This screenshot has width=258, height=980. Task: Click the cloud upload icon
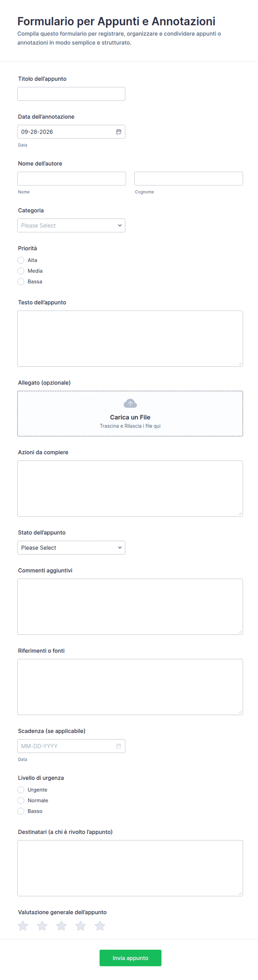click(130, 403)
